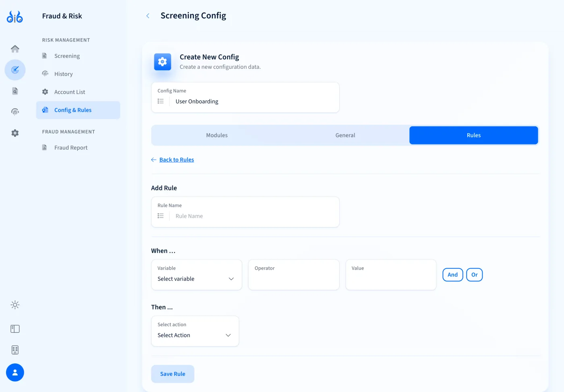Switch to the Modules tab
Viewport: 564px width, 392px height.
tap(217, 135)
